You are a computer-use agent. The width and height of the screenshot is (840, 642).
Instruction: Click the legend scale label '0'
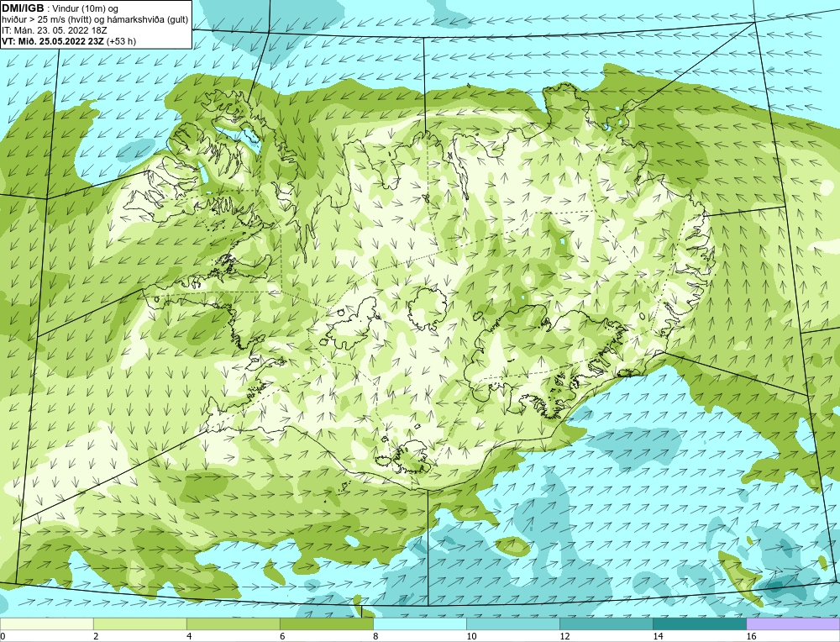[x=3, y=636]
